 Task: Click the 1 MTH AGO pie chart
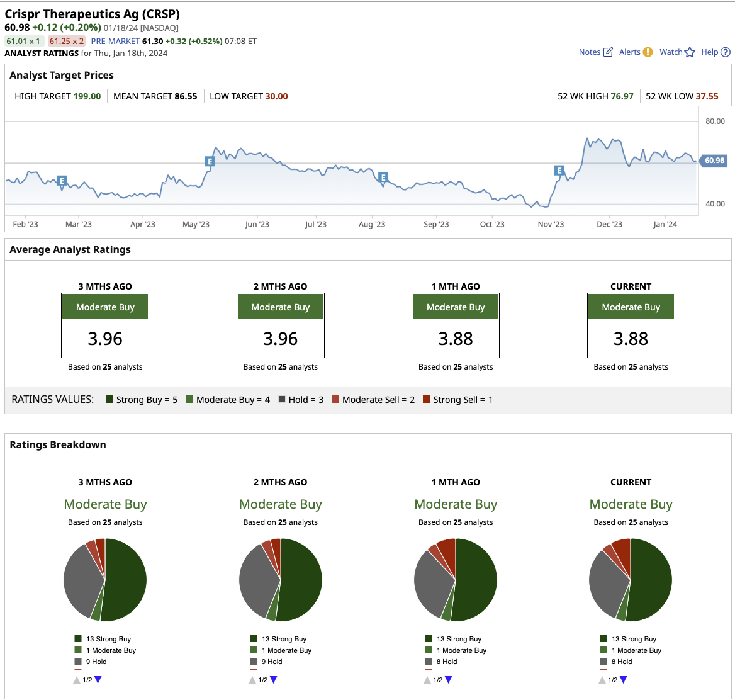click(x=456, y=580)
